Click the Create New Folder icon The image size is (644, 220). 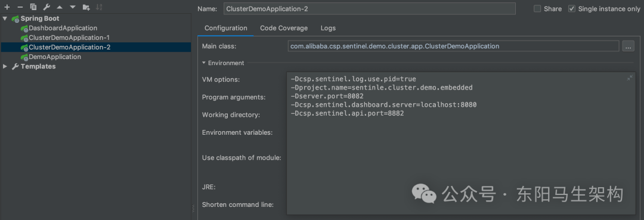coord(86,7)
